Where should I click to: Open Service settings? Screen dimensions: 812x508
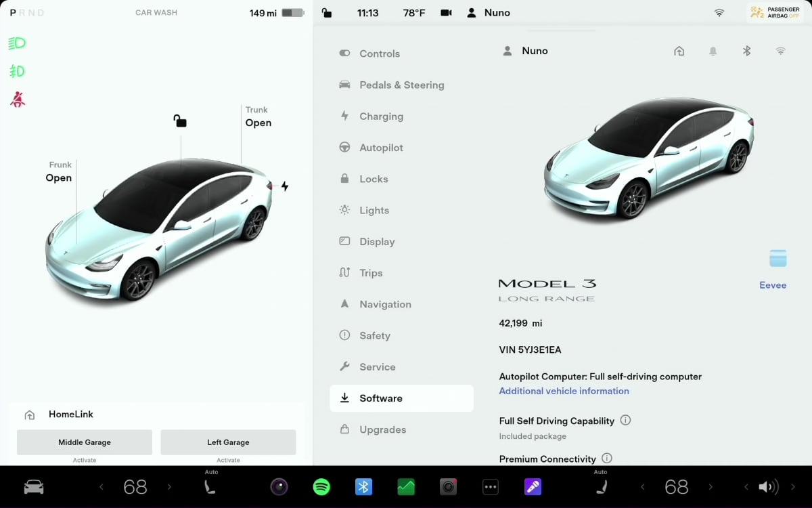401,367
